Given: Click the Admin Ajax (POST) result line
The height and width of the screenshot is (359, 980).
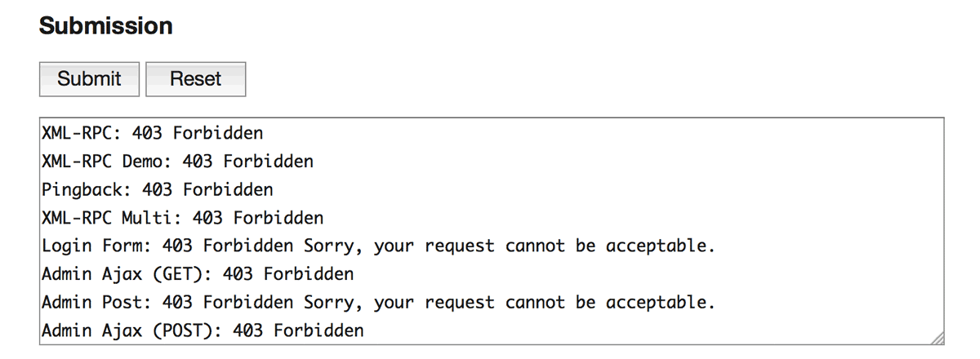Looking at the screenshot, I should [203, 331].
